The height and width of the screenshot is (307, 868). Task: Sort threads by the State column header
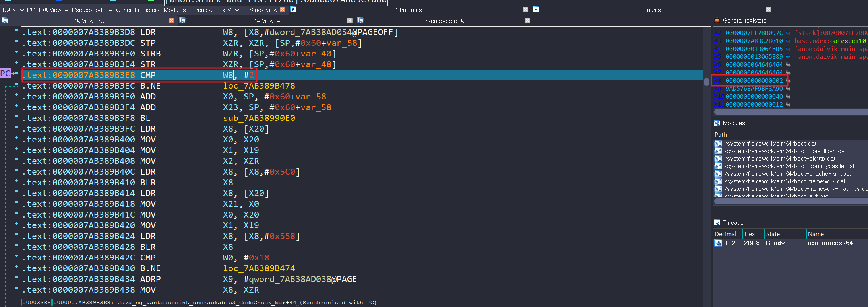pyautogui.click(x=773, y=234)
